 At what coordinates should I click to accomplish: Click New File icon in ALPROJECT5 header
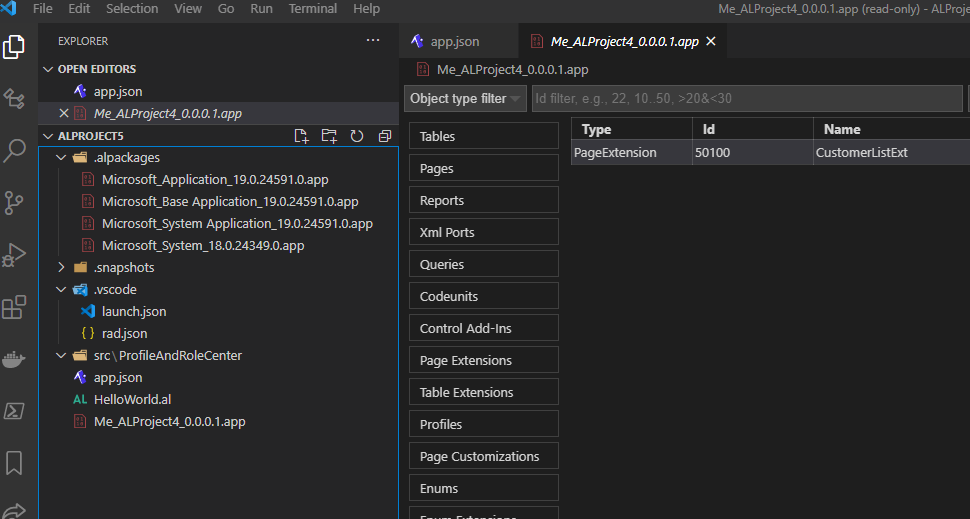301,136
